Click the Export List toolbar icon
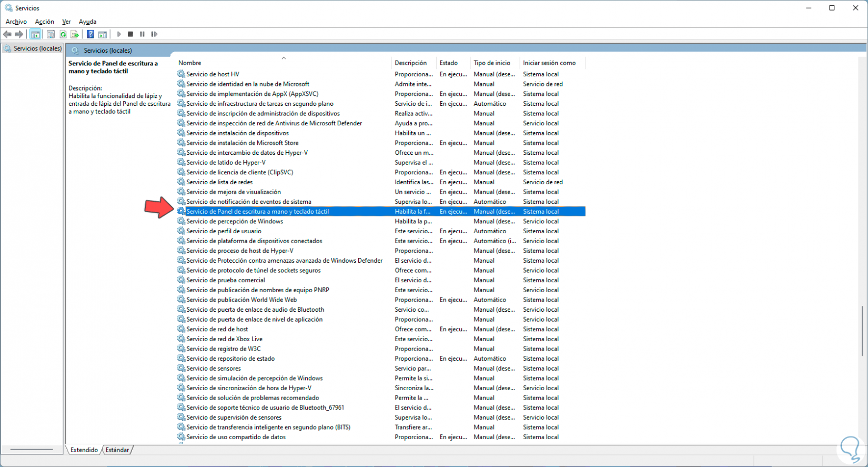 point(75,34)
